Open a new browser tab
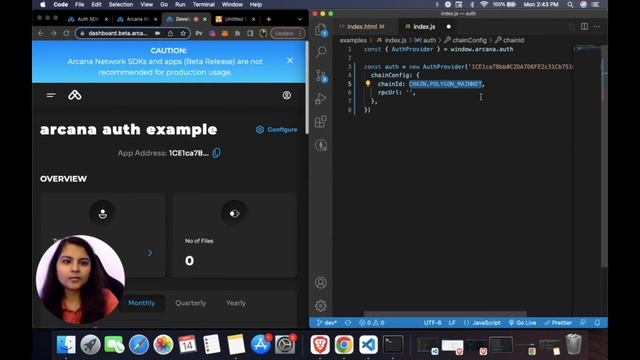Image resolution: width=640 pixels, height=360 pixels. pyautogui.click(x=269, y=19)
